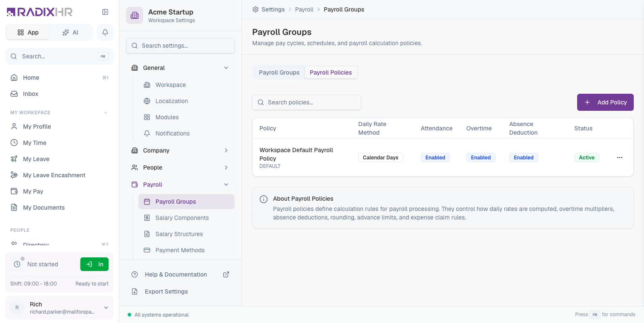The image size is (644, 323).
Task: Go to Payroll breadcrumb link
Action: 304,9
